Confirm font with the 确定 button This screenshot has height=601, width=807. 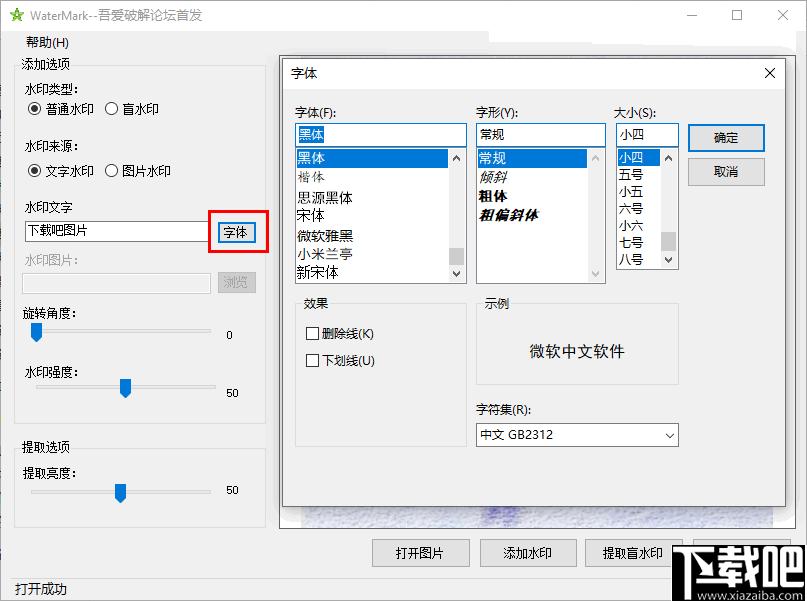pos(726,138)
